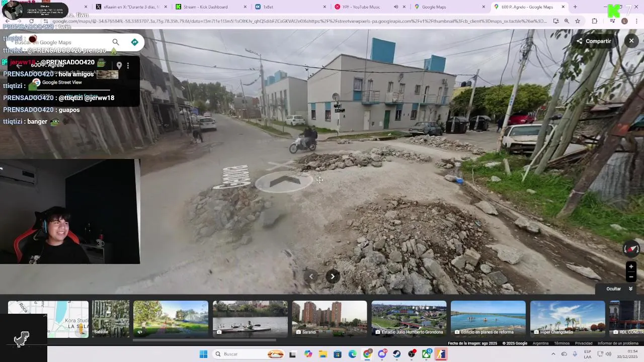Viewport: 644px width, 362px height.
Task: Open Task View on the taskbar
Action: point(293,354)
